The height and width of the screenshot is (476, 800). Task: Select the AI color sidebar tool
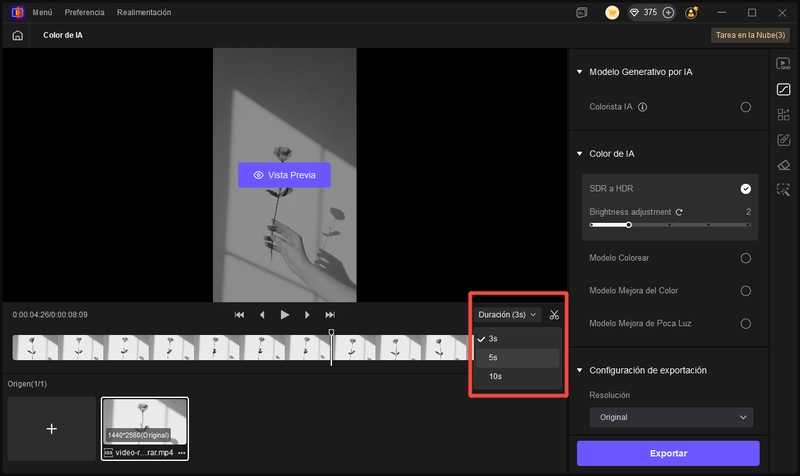coord(783,89)
